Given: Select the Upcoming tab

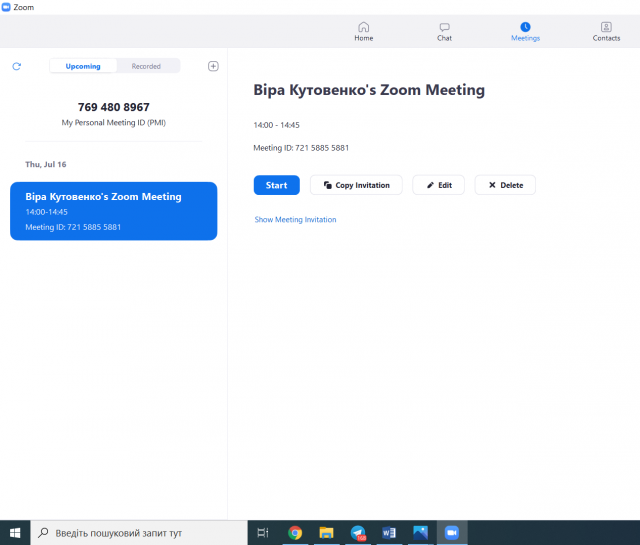Looking at the screenshot, I should (83, 66).
